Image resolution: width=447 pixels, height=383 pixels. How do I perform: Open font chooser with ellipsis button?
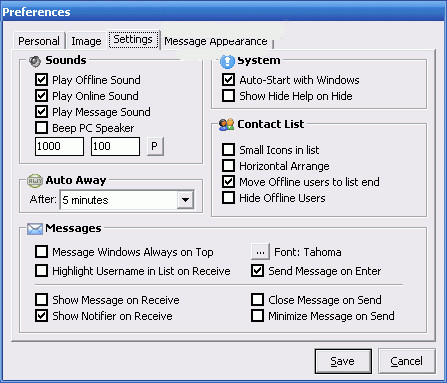tap(260, 252)
